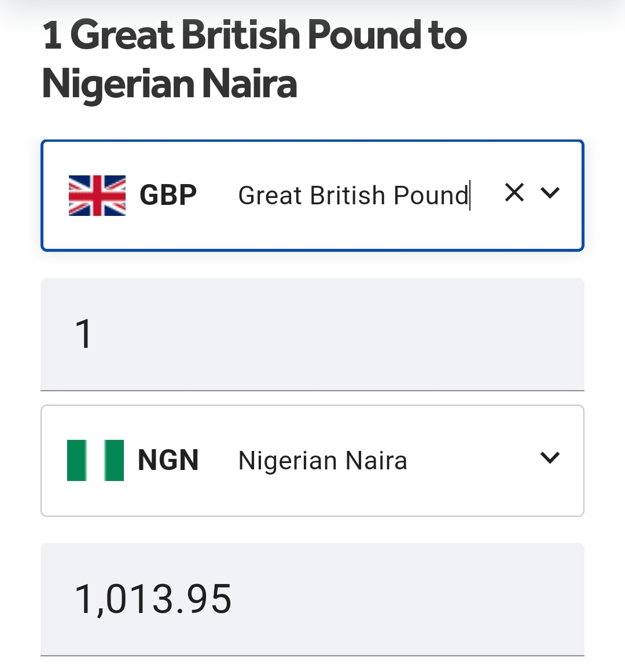Image resolution: width=625 pixels, height=672 pixels.
Task: Click the word Great in source field
Action: click(270, 196)
